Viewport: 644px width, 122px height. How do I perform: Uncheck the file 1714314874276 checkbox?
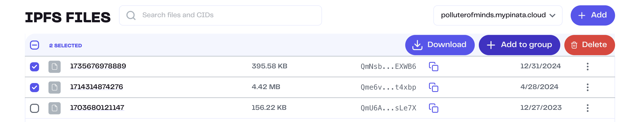tap(35, 88)
